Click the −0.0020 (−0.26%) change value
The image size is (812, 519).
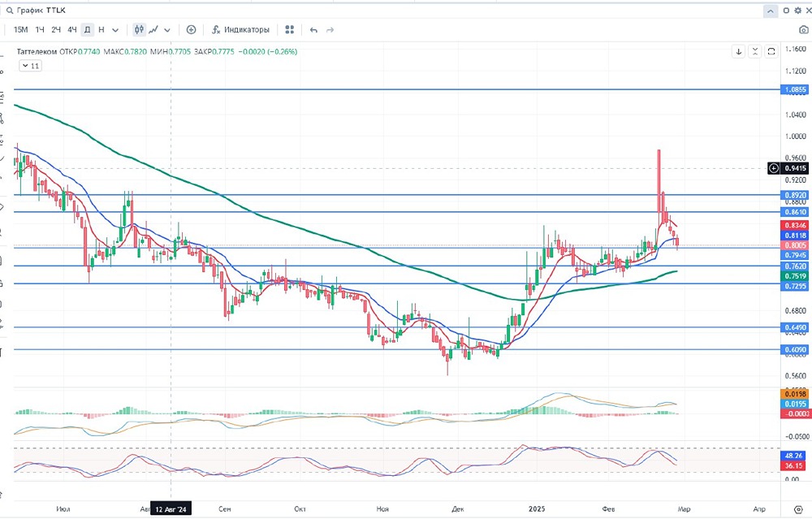point(268,52)
